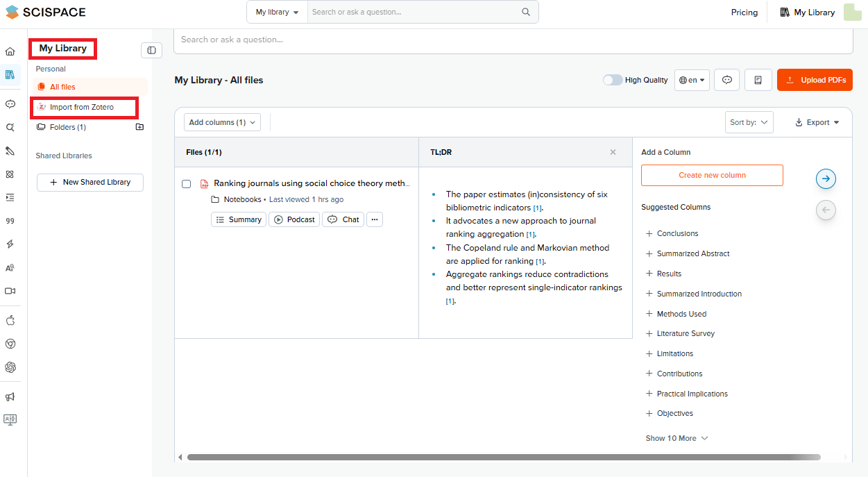Expand the Sort by dropdown
The height and width of the screenshot is (477, 868).
pyautogui.click(x=749, y=122)
